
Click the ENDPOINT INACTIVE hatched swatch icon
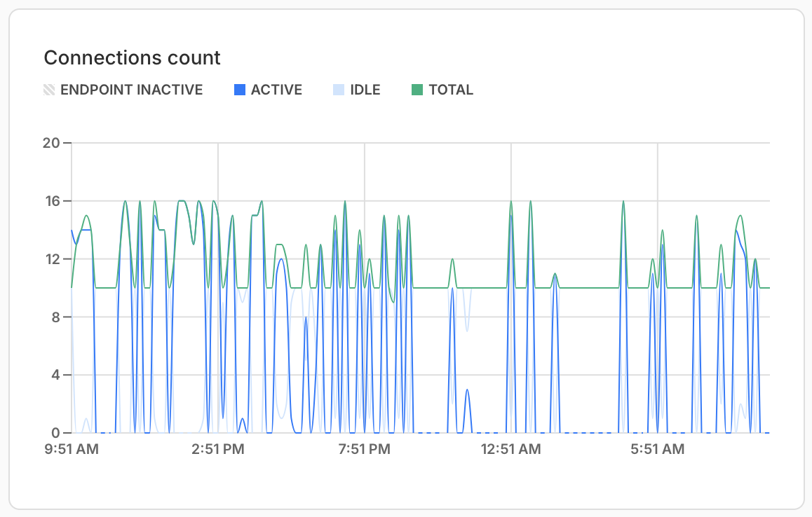tap(49, 90)
